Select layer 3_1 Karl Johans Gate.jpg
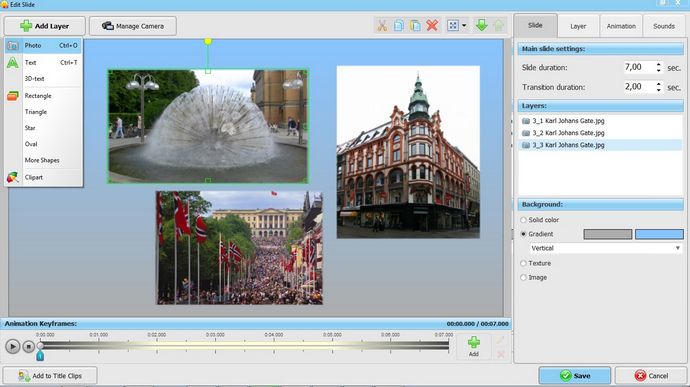The image size is (690, 387). coord(601,121)
